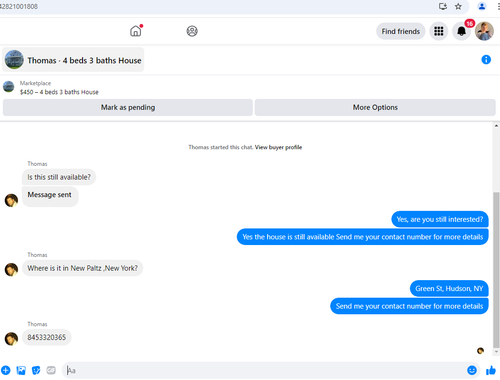Click the browser address bar URL text

tap(19, 6)
